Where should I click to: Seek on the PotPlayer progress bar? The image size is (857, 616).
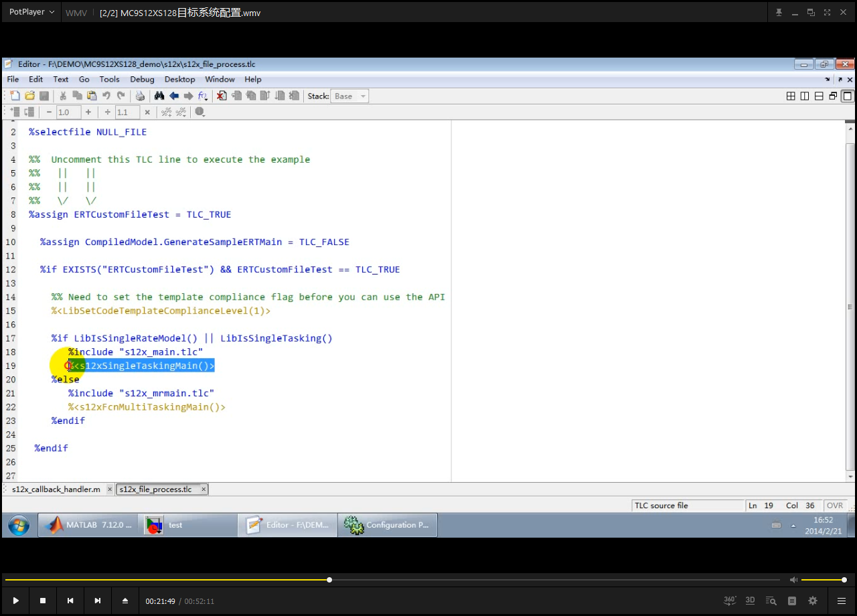click(392, 580)
